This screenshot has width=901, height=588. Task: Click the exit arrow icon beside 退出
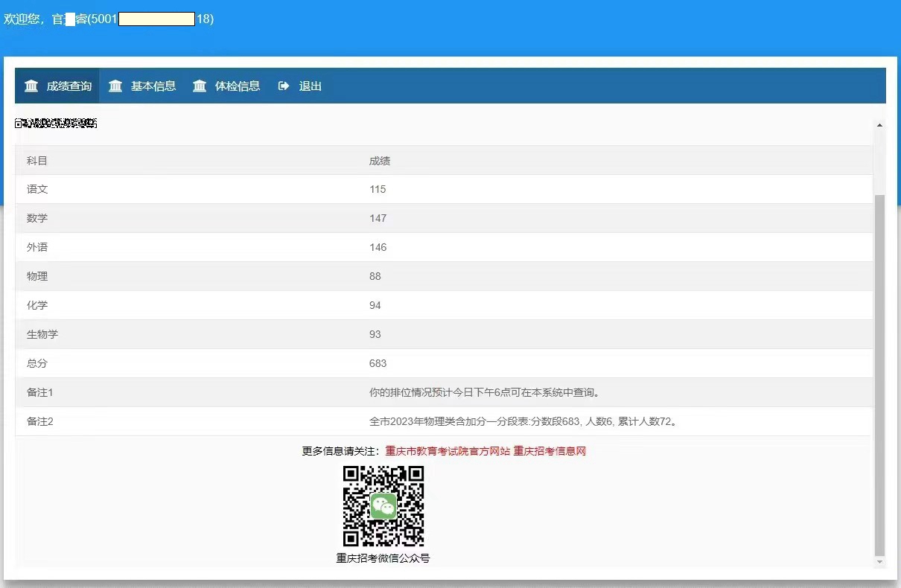point(284,86)
